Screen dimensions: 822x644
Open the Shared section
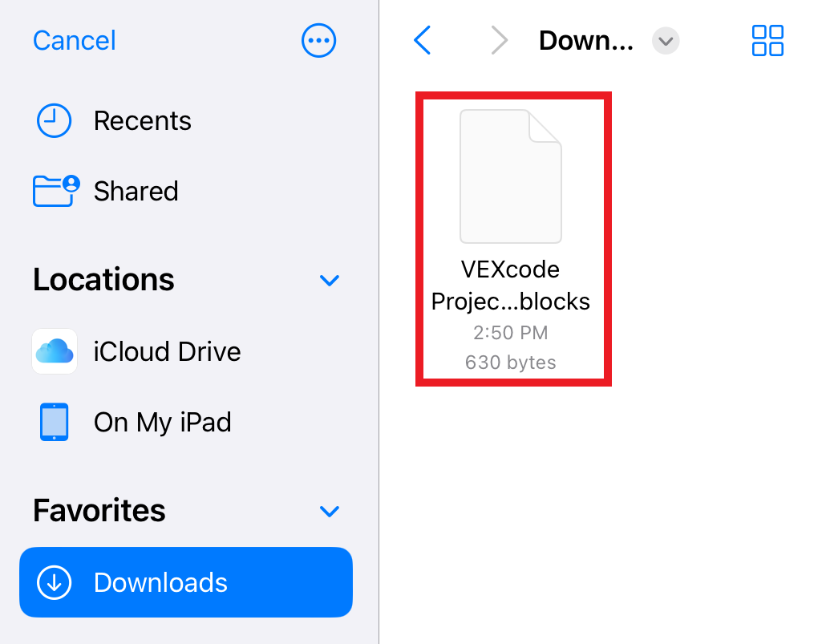tap(136, 191)
